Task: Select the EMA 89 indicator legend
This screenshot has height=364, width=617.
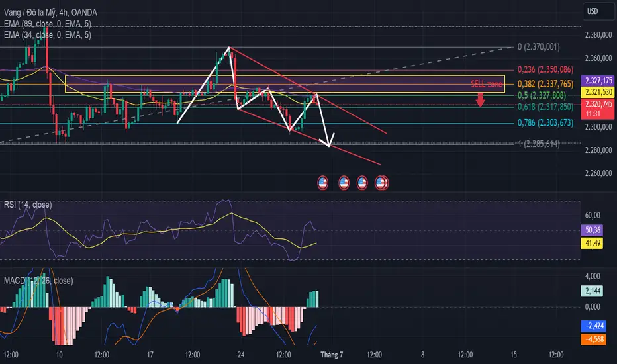Action: coord(47,24)
